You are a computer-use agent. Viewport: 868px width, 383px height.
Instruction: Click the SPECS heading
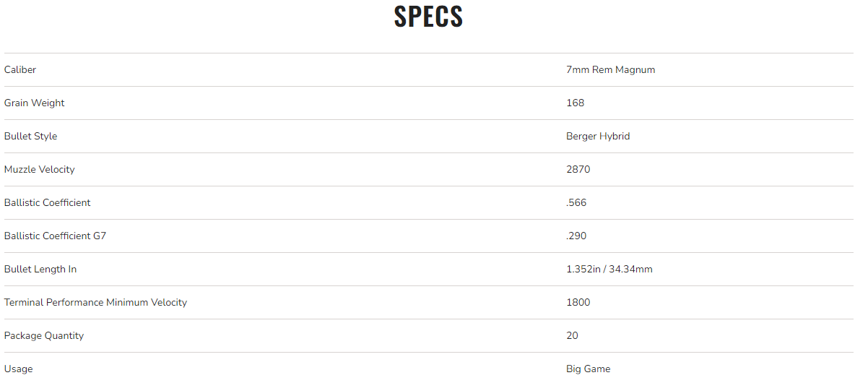click(428, 17)
